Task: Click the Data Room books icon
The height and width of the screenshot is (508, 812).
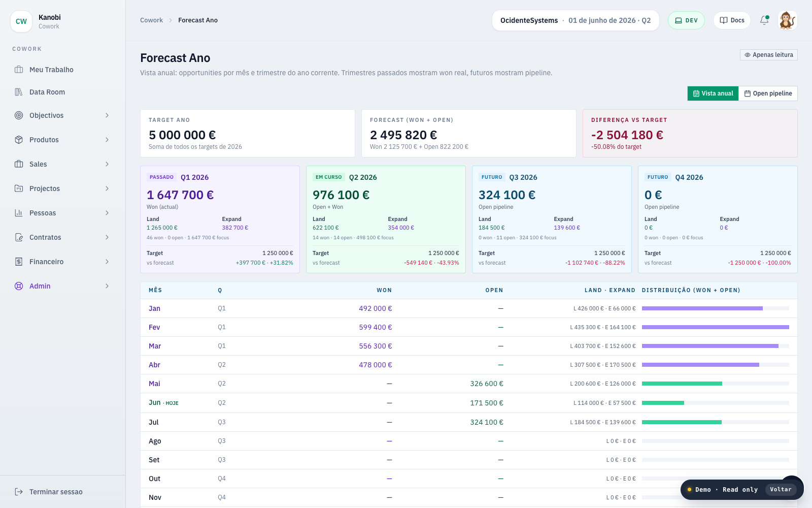Action: coord(19,92)
